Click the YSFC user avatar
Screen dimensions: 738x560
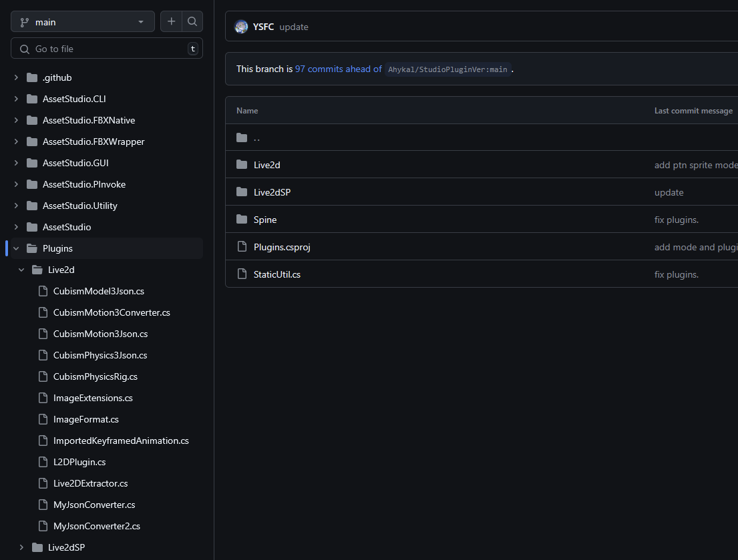(x=242, y=27)
